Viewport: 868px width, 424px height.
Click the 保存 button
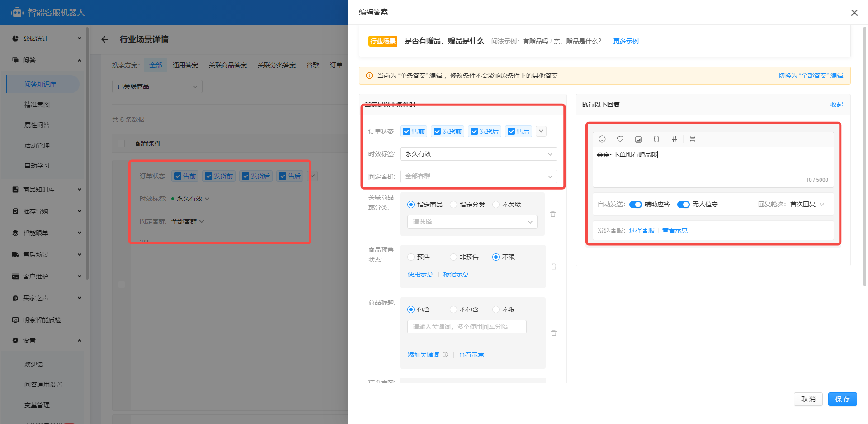pos(843,399)
